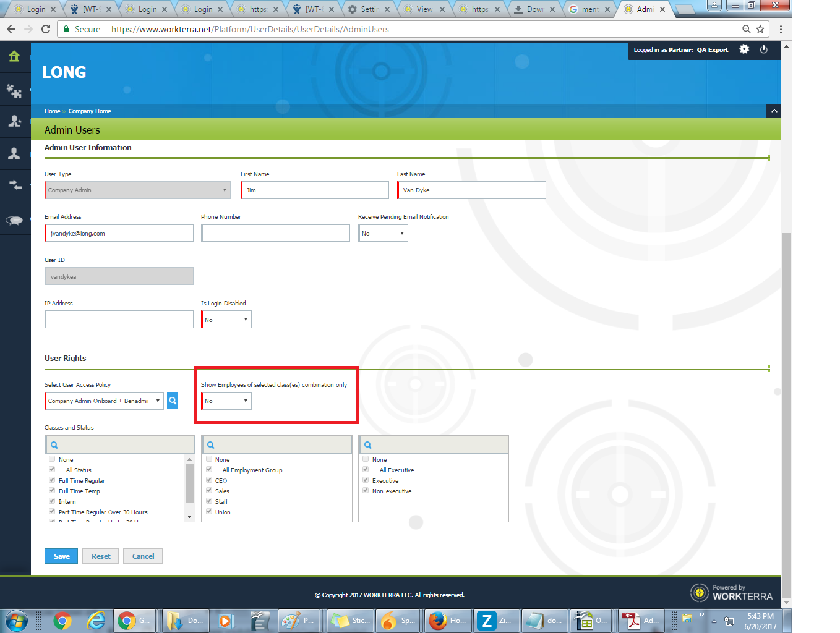Expand the Select User Access Policy dropdown

[104, 401]
